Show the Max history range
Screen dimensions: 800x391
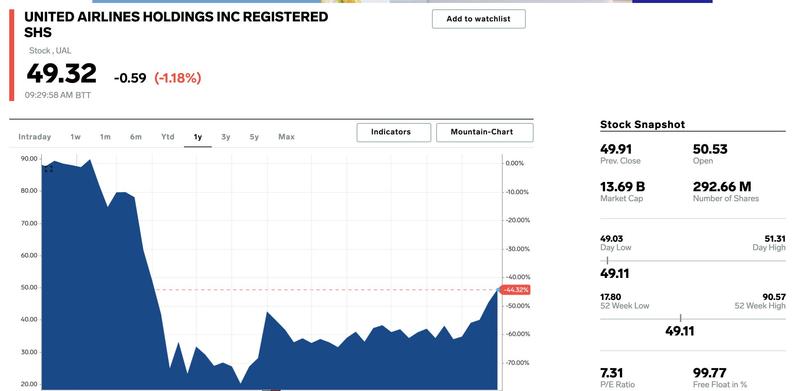pos(286,137)
